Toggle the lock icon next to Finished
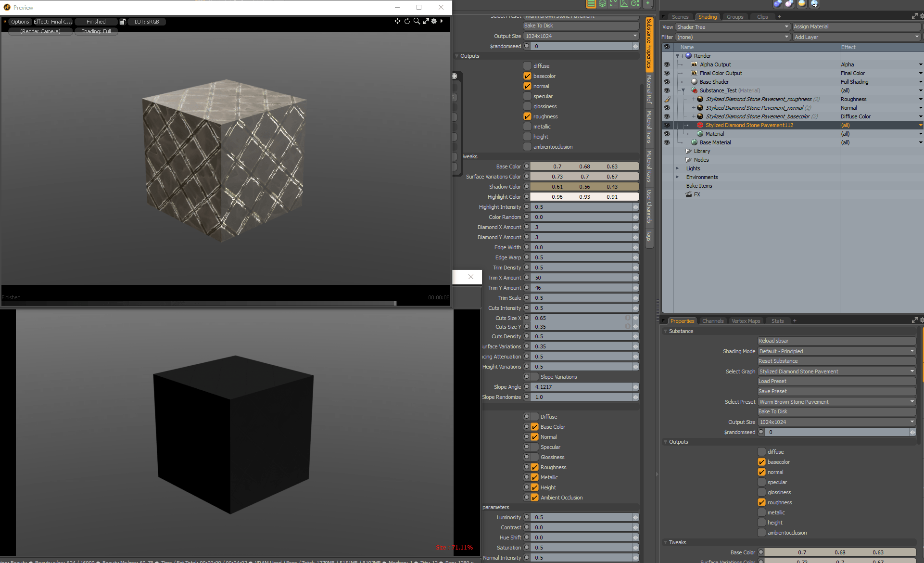 tap(123, 22)
